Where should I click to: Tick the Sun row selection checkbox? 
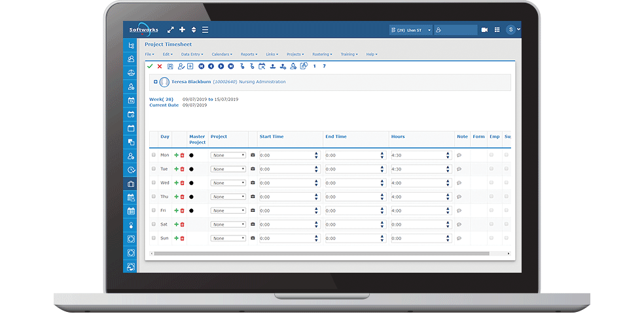154,238
